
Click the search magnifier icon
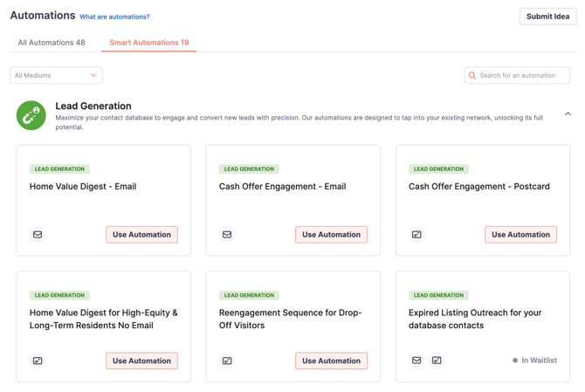472,75
